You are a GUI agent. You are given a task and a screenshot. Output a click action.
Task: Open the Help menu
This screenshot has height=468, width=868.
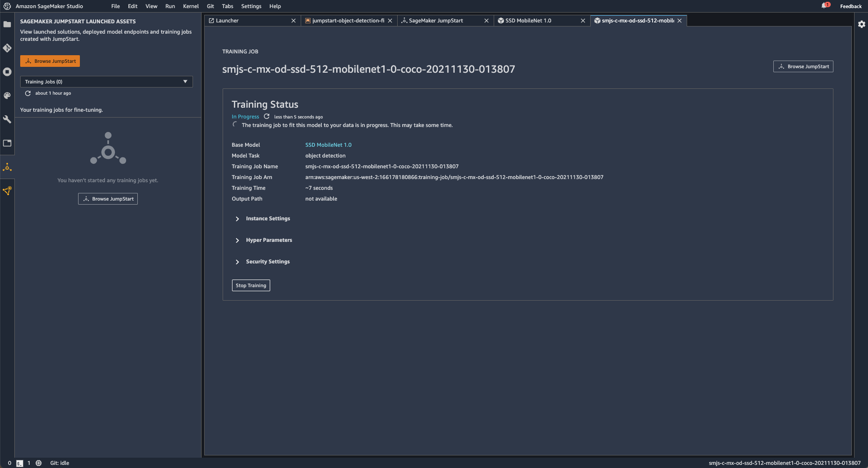pos(275,6)
